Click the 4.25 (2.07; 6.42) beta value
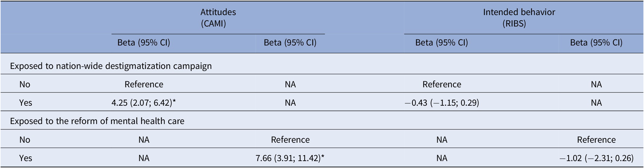The image size is (644, 168). [143, 103]
